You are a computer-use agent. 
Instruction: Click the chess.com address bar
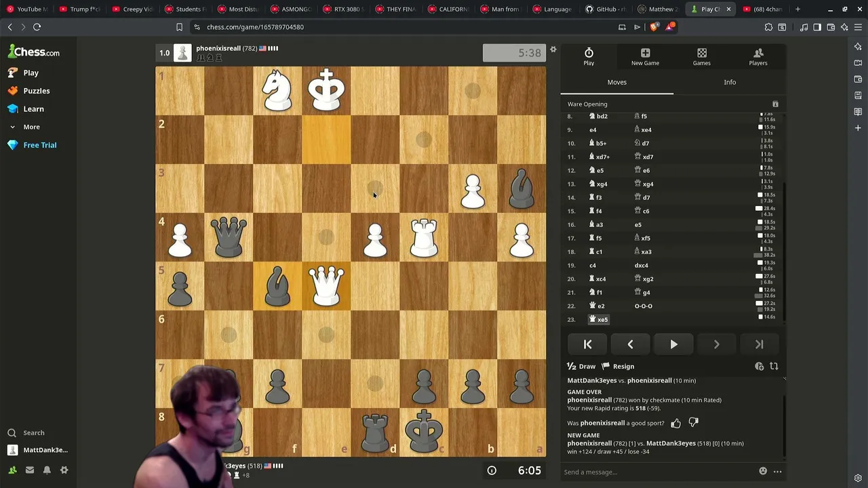coord(400,27)
